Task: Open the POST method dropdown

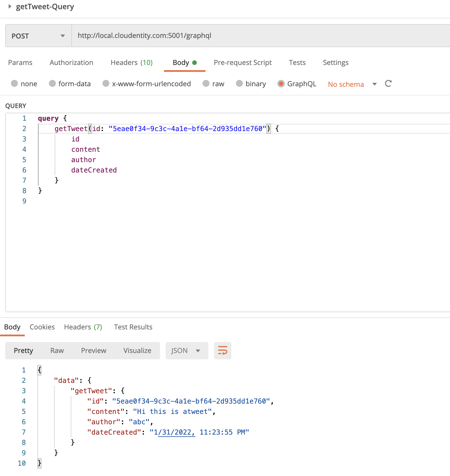Action: click(38, 36)
